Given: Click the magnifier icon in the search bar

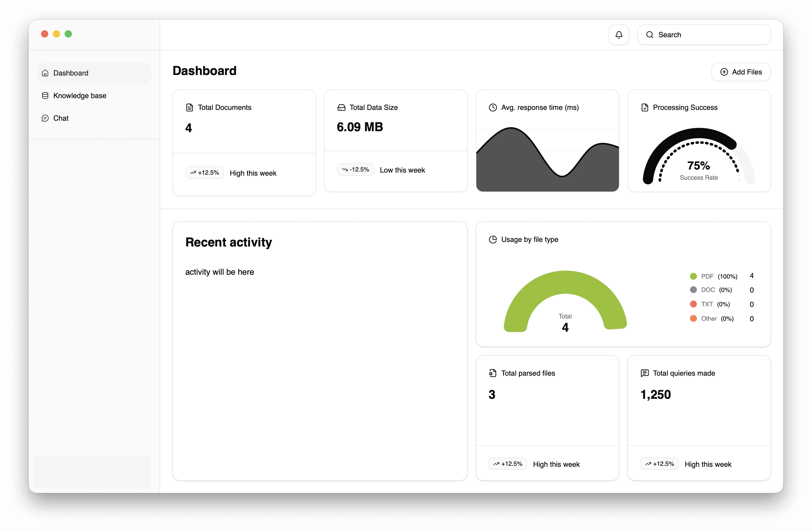Looking at the screenshot, I should pos(650,34).
